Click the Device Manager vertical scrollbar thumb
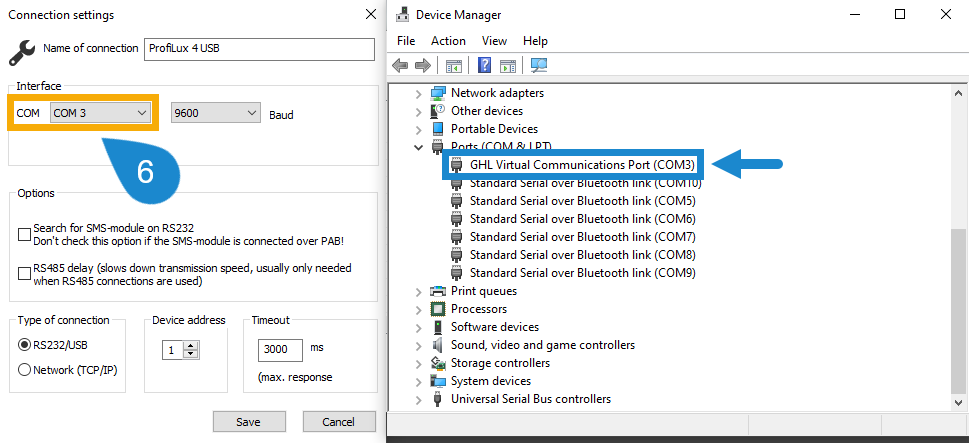Screen dimensions: 969x443 [x=958, y=312]
